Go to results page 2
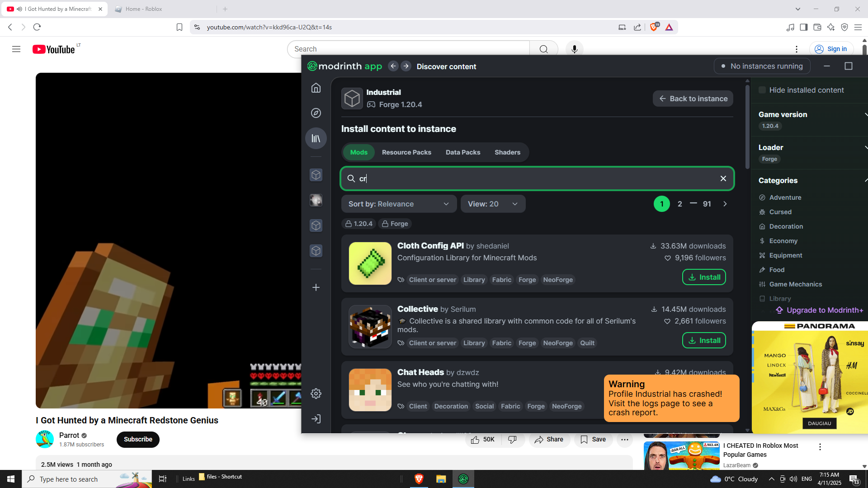 679,204
